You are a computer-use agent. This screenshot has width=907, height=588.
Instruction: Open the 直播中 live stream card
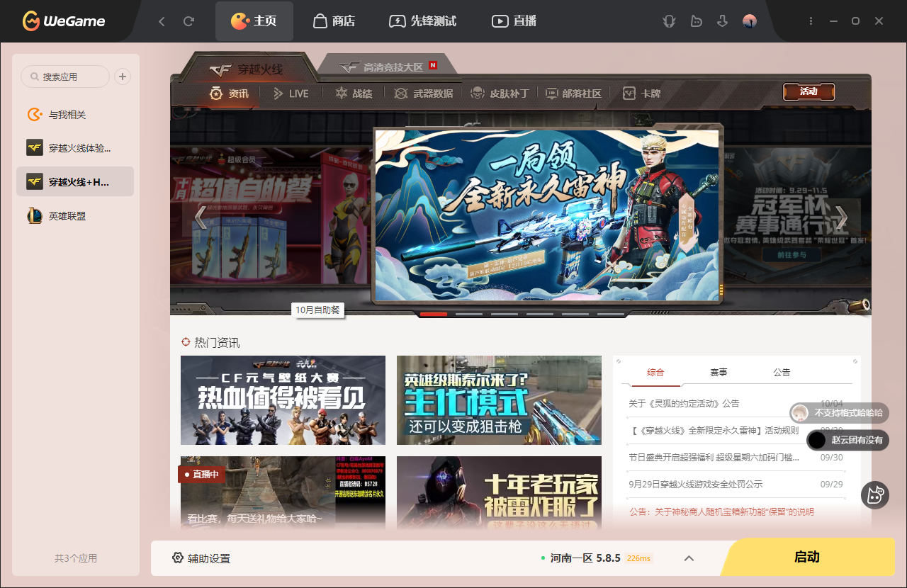click(283, 493)
